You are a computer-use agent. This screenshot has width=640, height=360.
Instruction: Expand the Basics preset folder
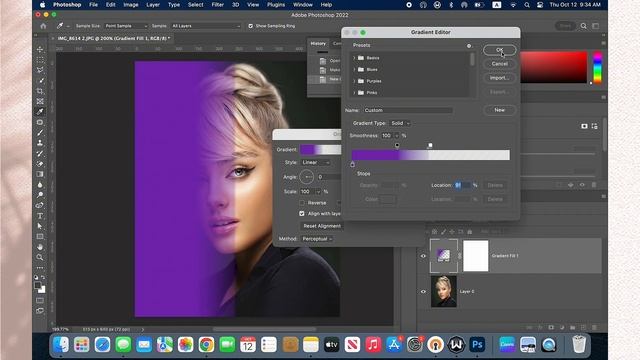pyautogui.click(x=354, y=58)
